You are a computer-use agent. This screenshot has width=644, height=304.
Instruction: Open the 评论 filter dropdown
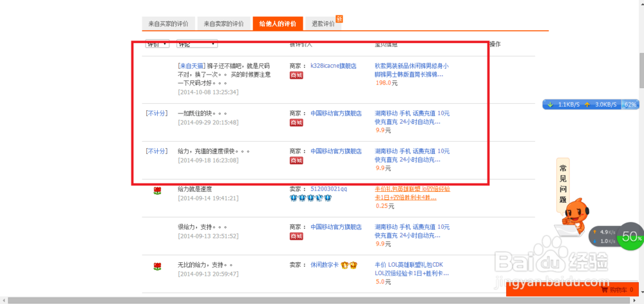click(197, 44)
